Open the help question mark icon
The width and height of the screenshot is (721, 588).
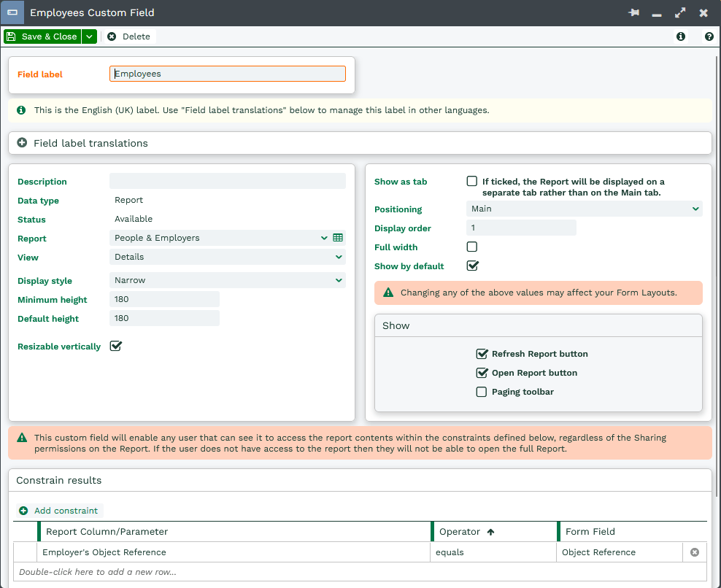tap(709, 36)
